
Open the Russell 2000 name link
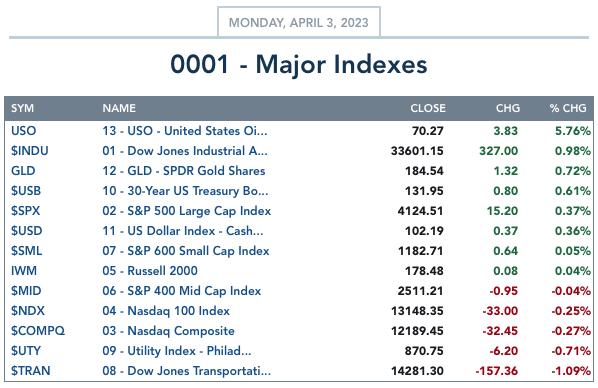pyautogui.click(x=150, y=271)
